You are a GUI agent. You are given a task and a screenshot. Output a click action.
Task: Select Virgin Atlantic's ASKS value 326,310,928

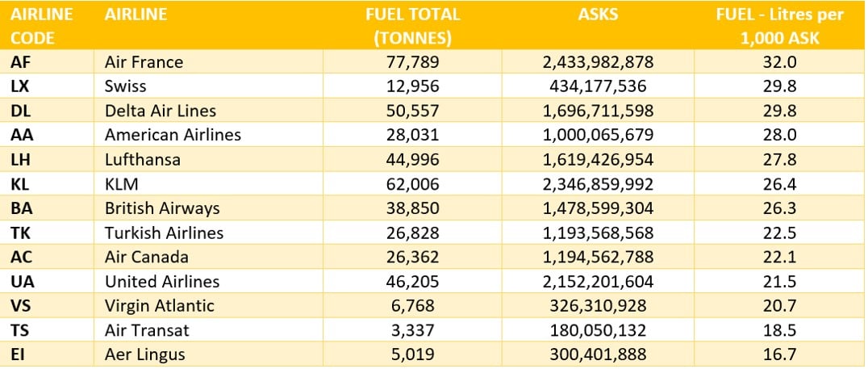pyautogui.click(x=598, y=306)
